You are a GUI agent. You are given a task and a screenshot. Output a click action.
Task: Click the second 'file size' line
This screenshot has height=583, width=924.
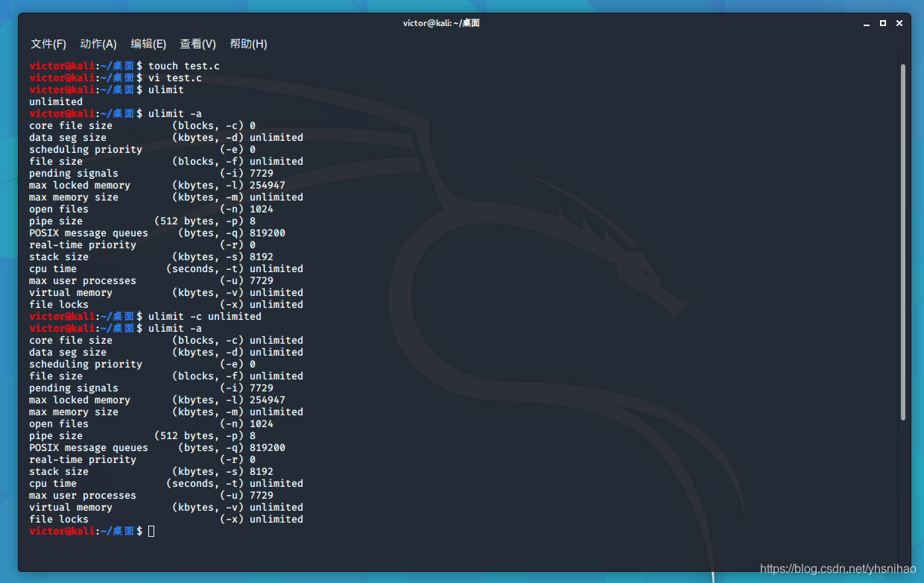(x=166, y=376)
